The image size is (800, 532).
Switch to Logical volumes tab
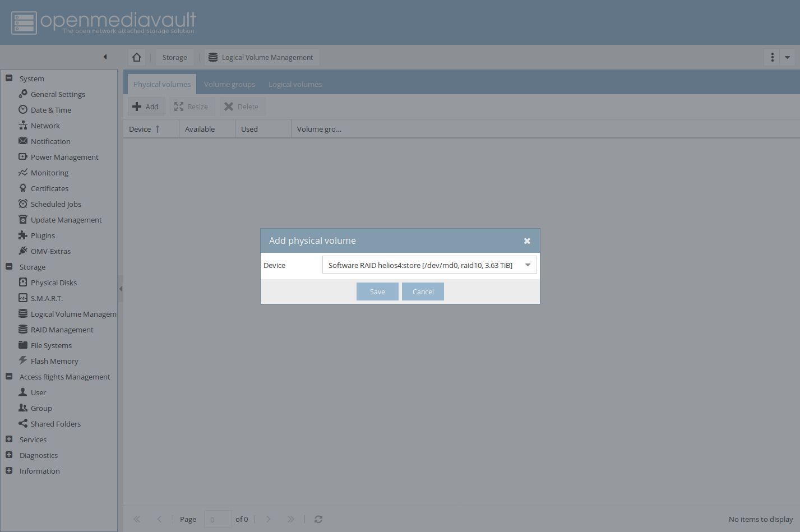tap(295, 84)
